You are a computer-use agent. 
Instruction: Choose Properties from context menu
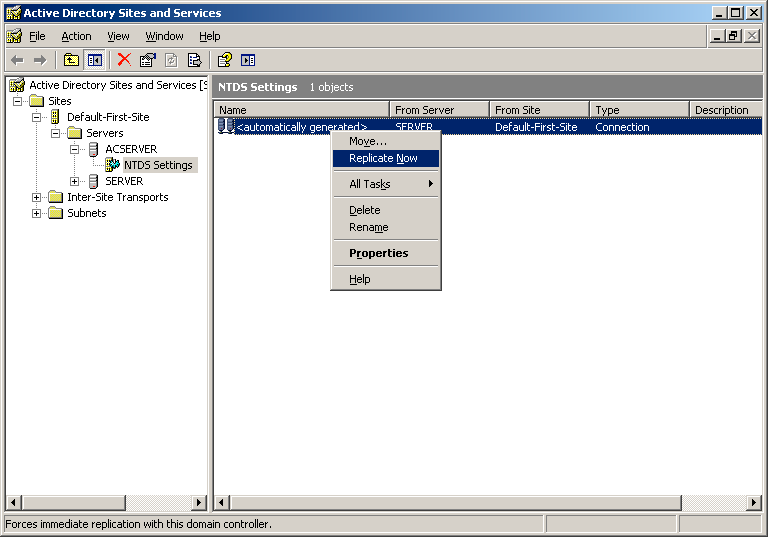pyautogui.click(x=386, y=253)
